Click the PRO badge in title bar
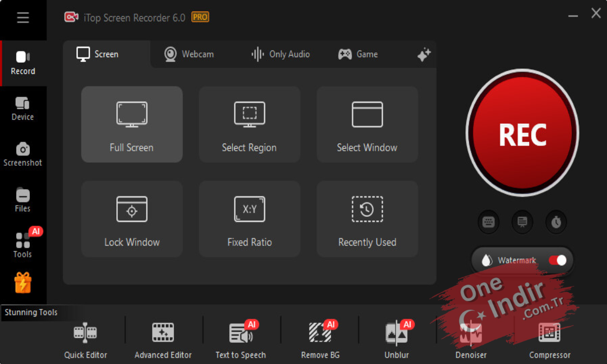This screenshot has height=364, width=607. point(200,17)
